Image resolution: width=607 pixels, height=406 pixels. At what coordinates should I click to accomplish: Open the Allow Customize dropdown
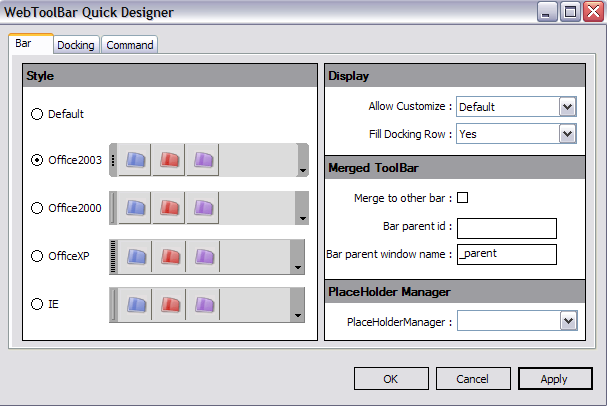coord(567,106)
